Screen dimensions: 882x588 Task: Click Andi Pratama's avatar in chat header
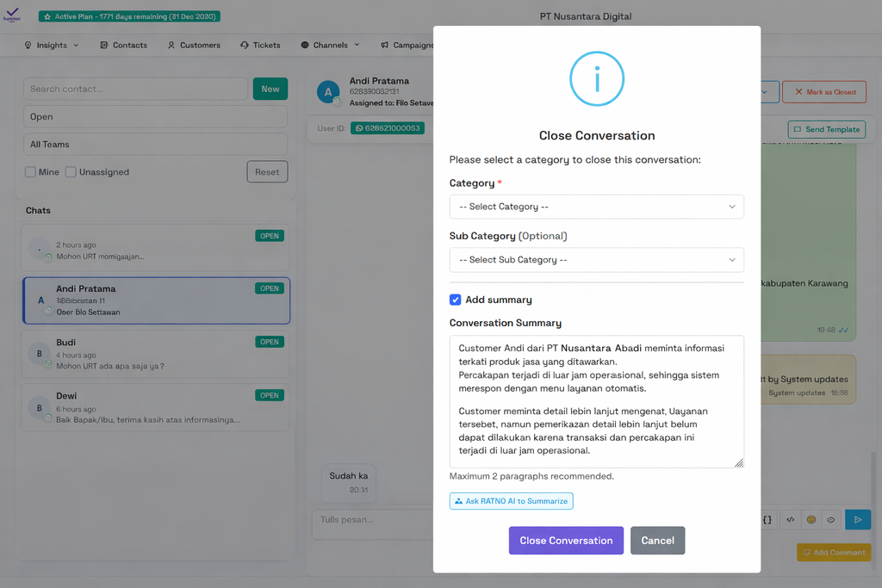328,92
